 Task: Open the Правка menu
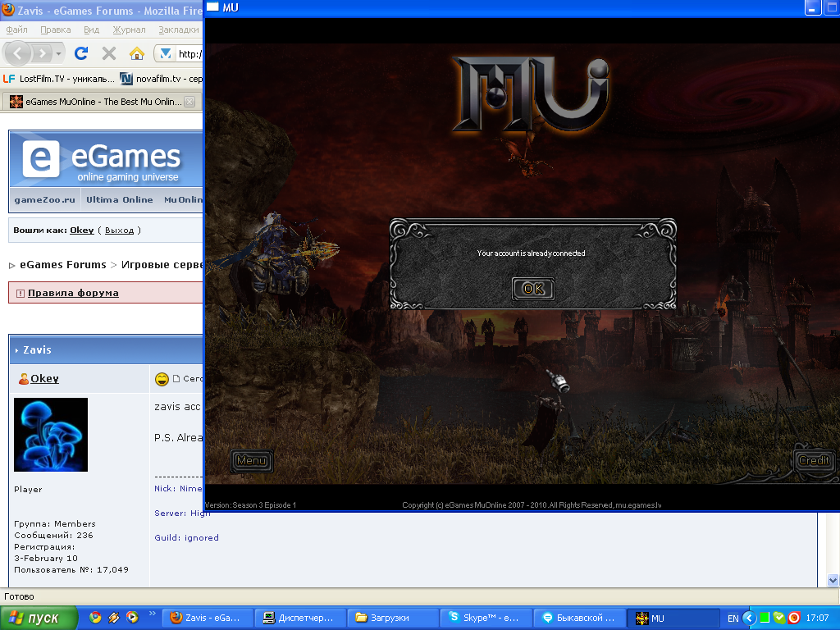(55, 30)
